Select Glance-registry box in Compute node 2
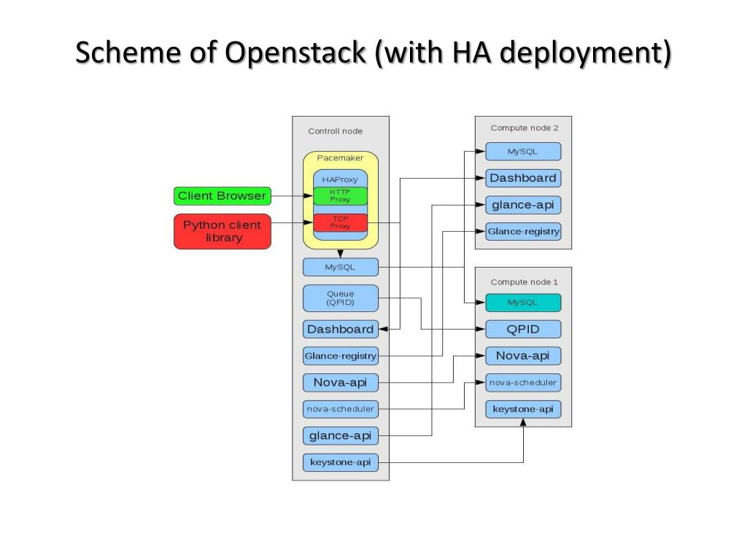This screenshot has height=560, width=747. click(x=523, y=231)
